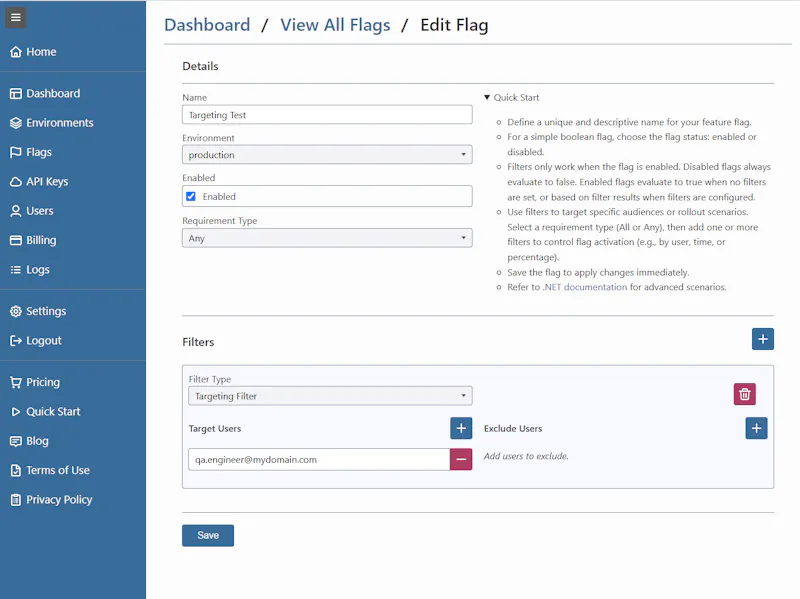Click the Billing card icon
The height and width of the screenshot is (599, 800).
16,240
